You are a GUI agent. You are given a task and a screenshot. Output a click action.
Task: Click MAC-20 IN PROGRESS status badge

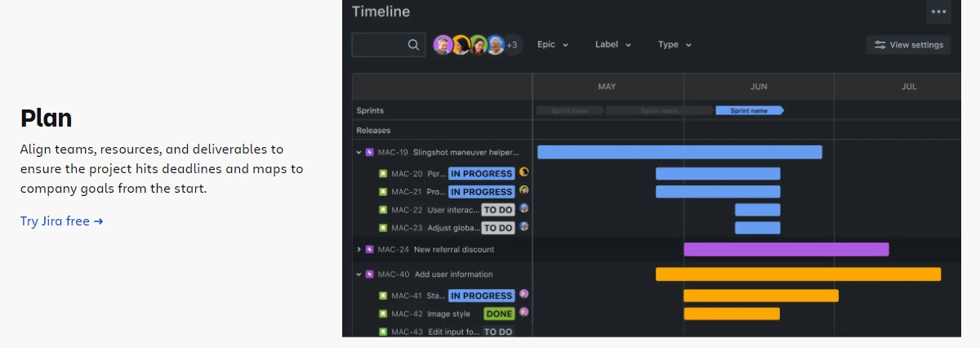tap(482, 173)
